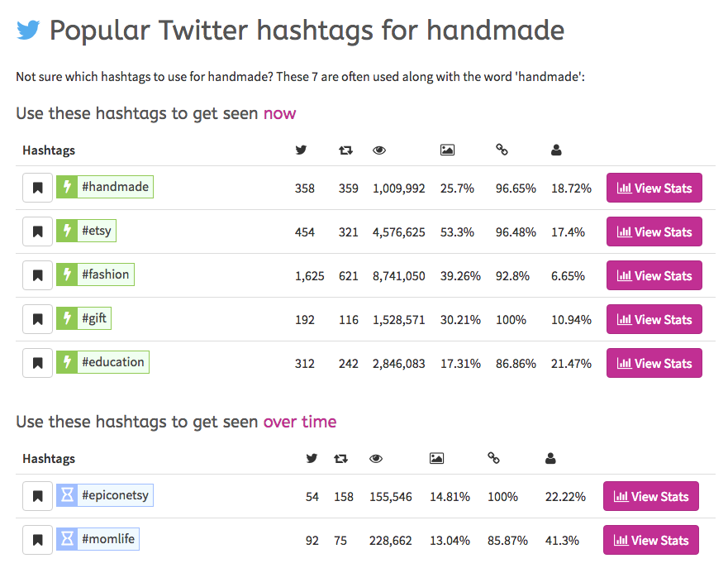Bookmark the #handmade hashtag

pos(37,188)
